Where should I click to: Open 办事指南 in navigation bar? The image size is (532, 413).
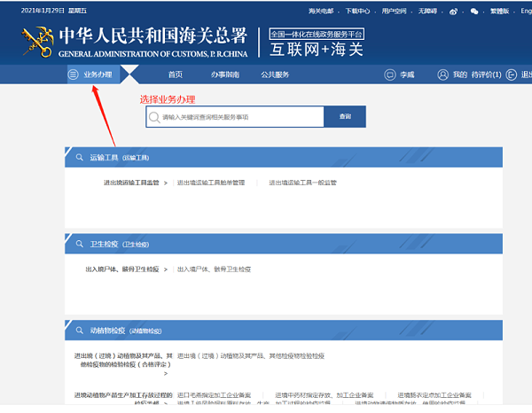(225, 74)
